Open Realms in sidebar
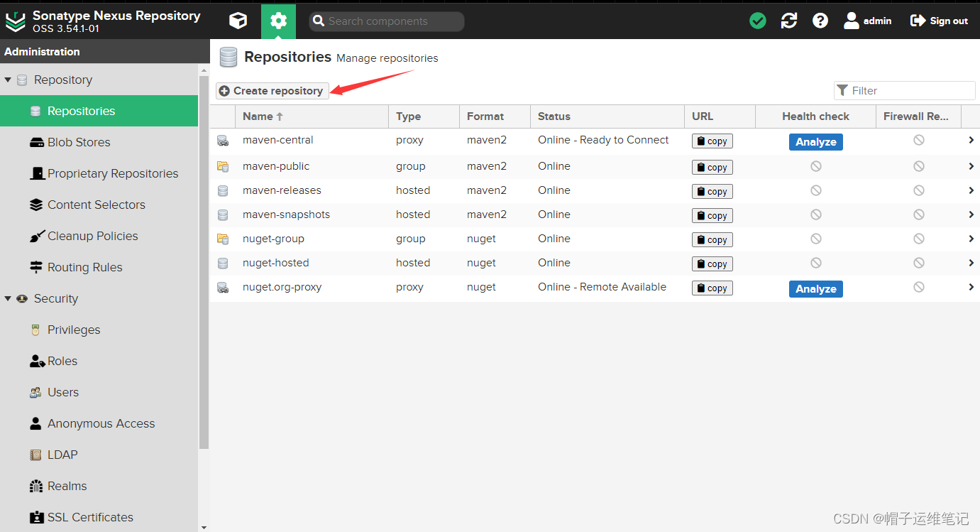This screenshot has width=980, height=532. 99,486
